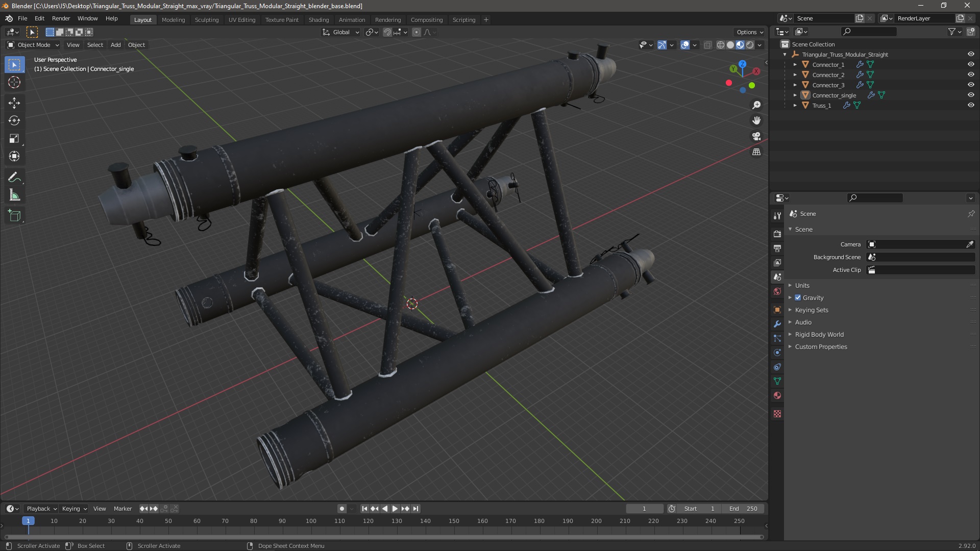Screen dimensions: 980x551
Task: Click the Keying button in timeline
Action: click(75, 509)
